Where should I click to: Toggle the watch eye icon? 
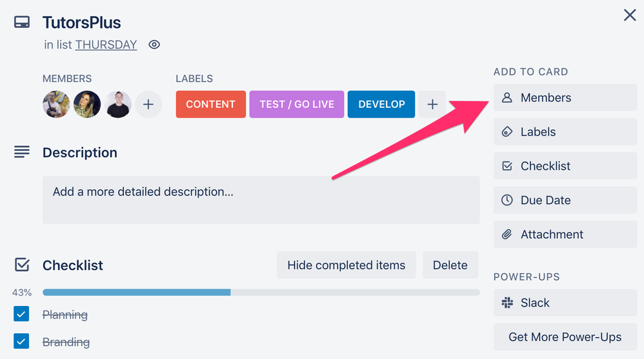click(x=154, y=45)
